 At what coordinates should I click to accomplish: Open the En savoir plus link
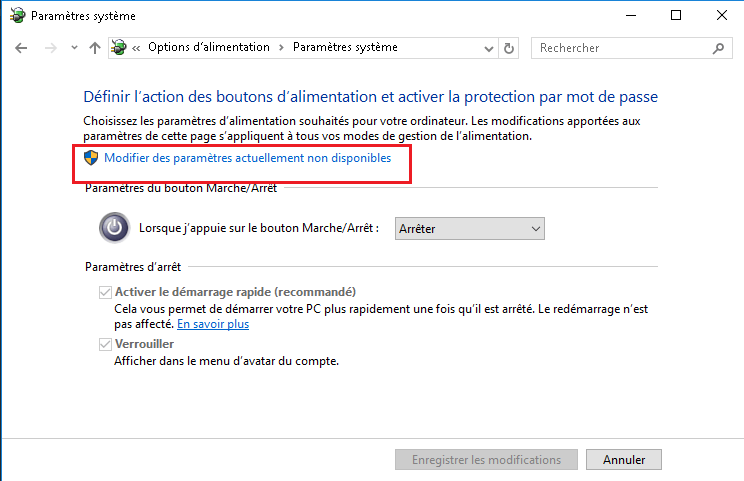(x=213, y=324)
